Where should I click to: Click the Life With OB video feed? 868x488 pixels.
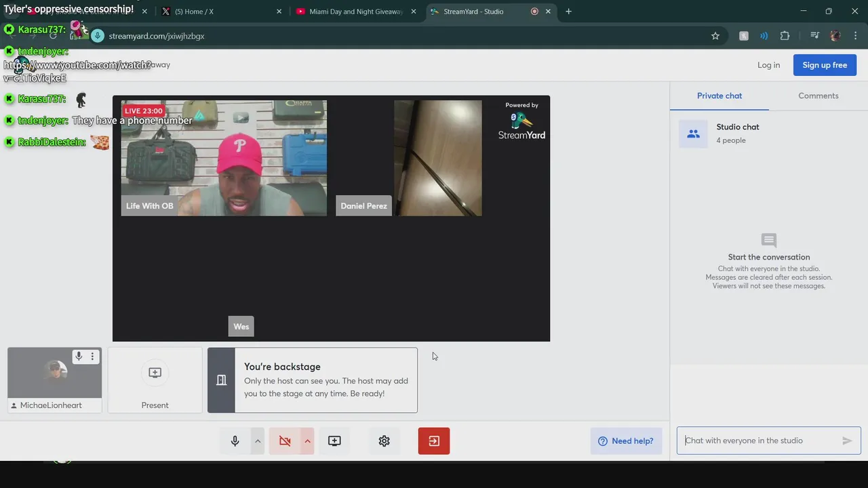point(224,158)
